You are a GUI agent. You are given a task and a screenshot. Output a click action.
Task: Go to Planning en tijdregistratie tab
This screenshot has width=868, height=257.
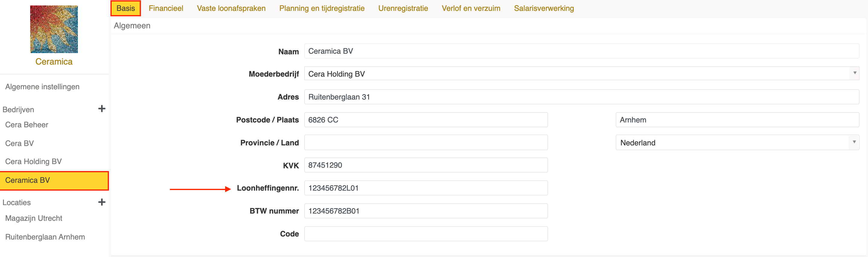pos(321,8)
